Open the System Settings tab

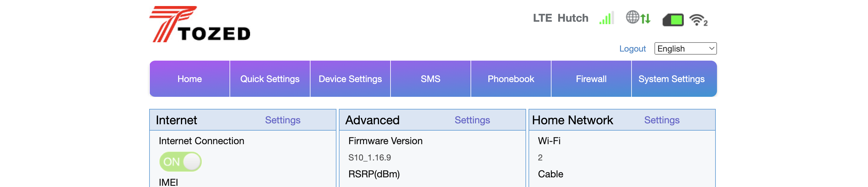pos(672,79)
